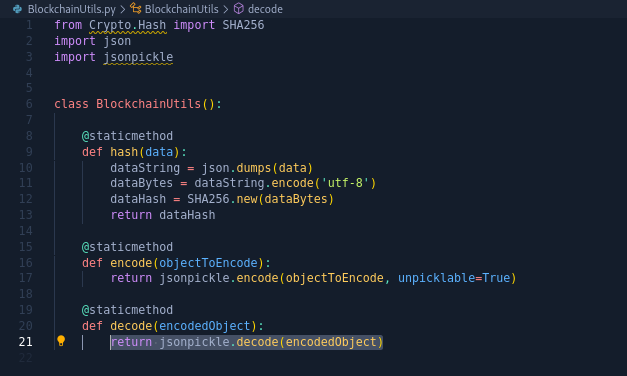This screenshot has width=627, height=376.
Task: Click line number 6 in gutter
Action: [x=29, y=104]
